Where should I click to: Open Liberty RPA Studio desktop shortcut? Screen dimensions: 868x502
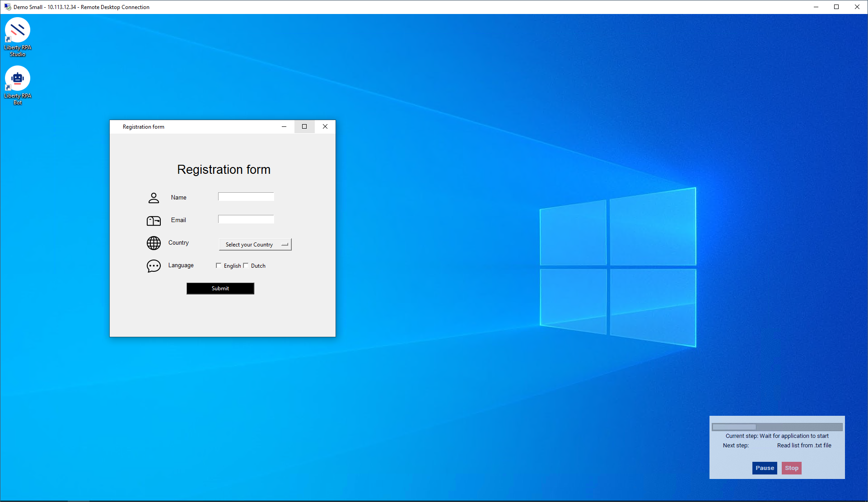(x=18, y=30)
